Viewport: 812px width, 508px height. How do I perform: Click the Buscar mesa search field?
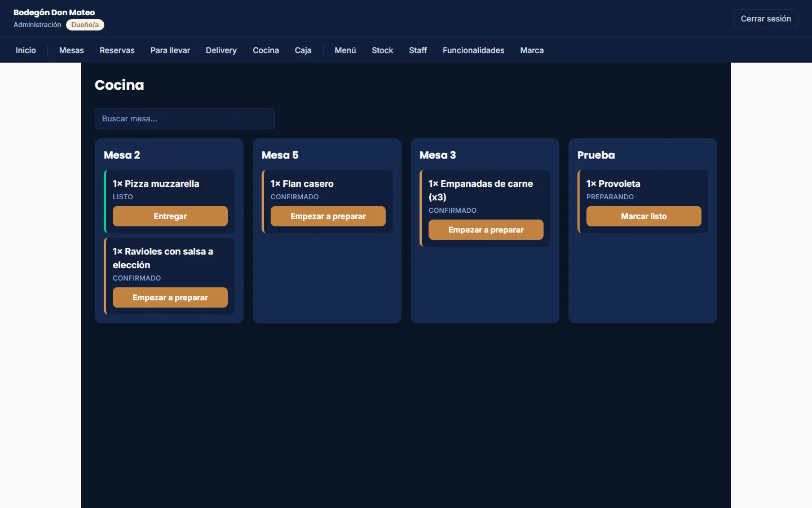(x=185, y=119)
